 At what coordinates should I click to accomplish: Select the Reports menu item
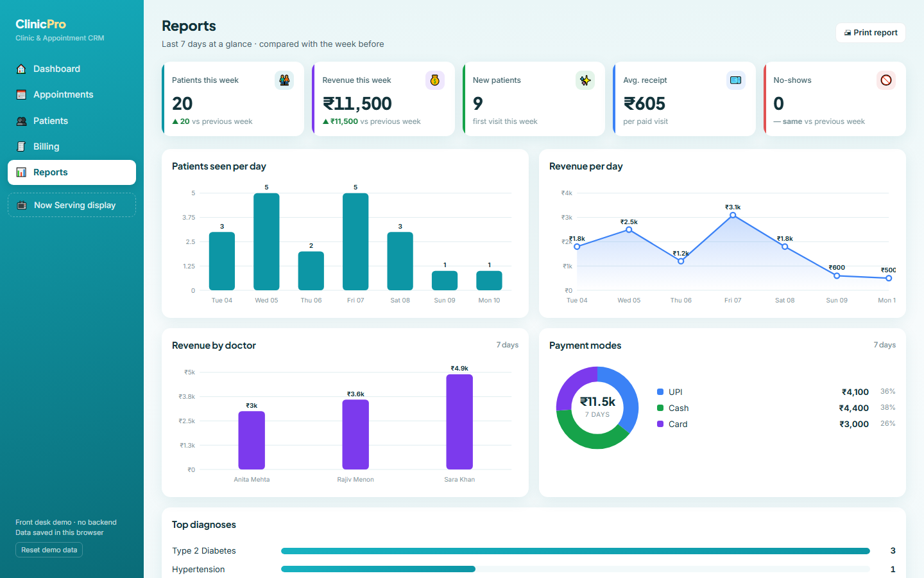72,172
